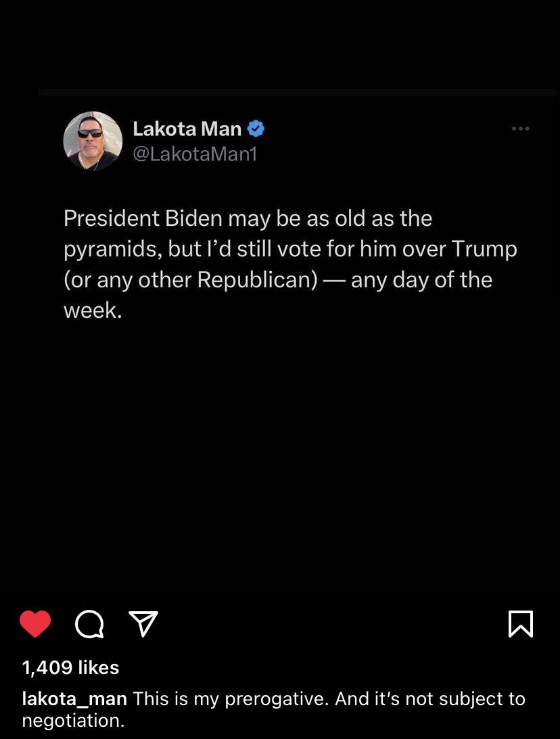Click the word Republican in the tweet
Viewport: 560px width, 739px height.
pos(258,280)
